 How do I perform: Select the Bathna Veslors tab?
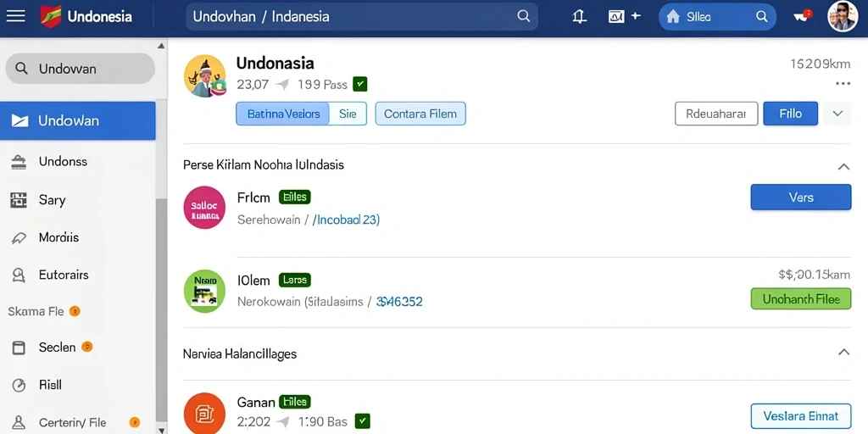283,114
